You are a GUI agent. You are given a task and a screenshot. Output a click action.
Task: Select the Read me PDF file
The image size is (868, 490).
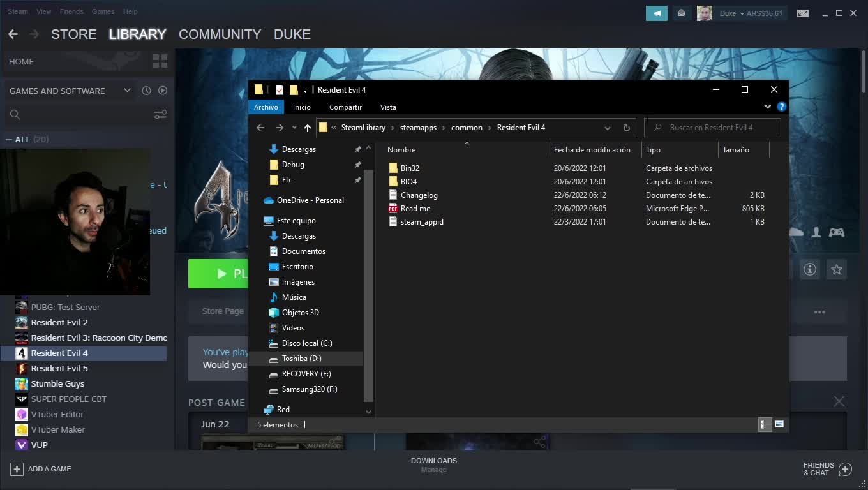click(x=415, y=209)
